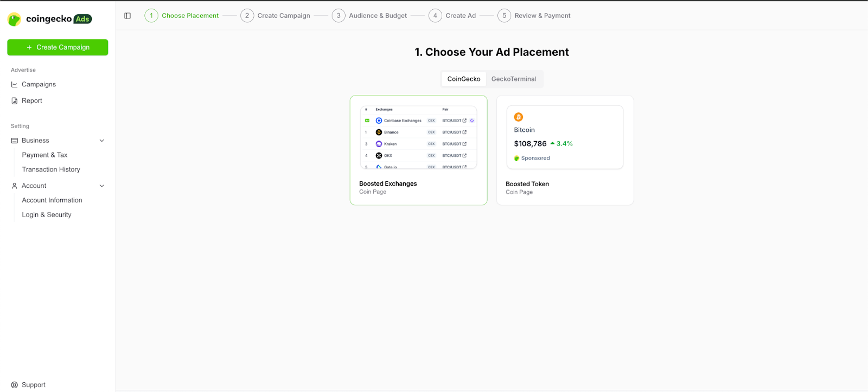The height and width of the screenshot is (392, 868).
Task: Click the Choose Your Ad Placement heading
Action: pyautogui.click(x=492, y=52)
